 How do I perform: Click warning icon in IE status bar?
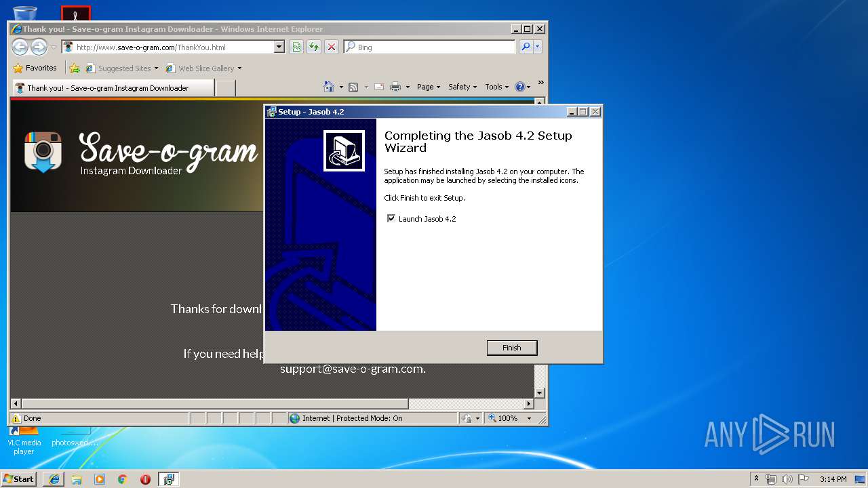point(16,418)
